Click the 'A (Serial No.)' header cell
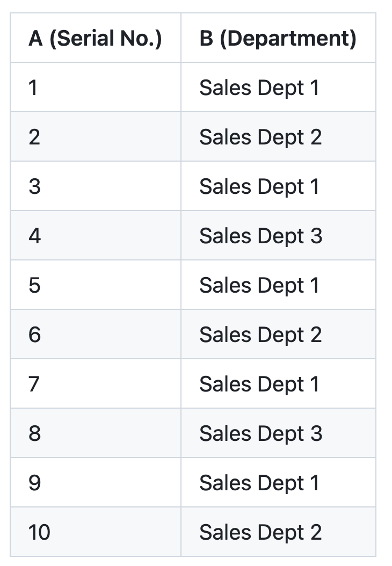 [96, 38]
